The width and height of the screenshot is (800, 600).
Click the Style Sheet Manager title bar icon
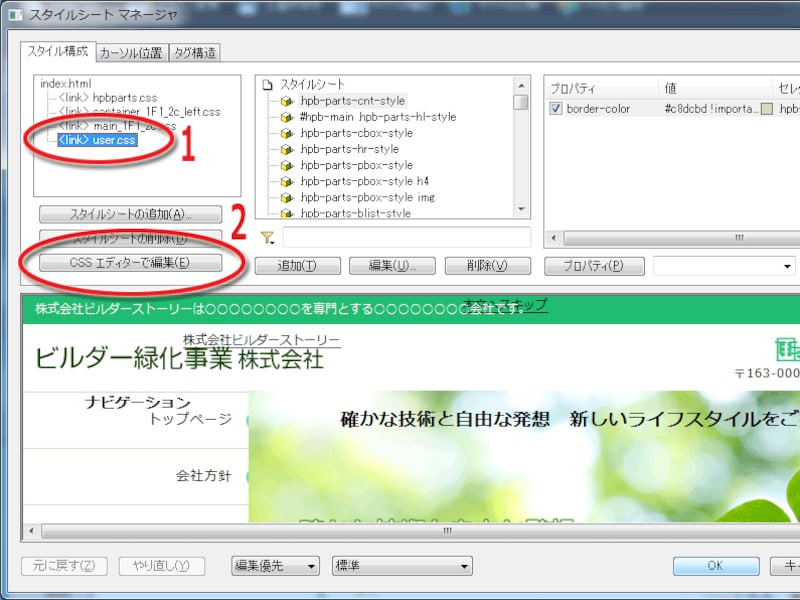point(15,14)
